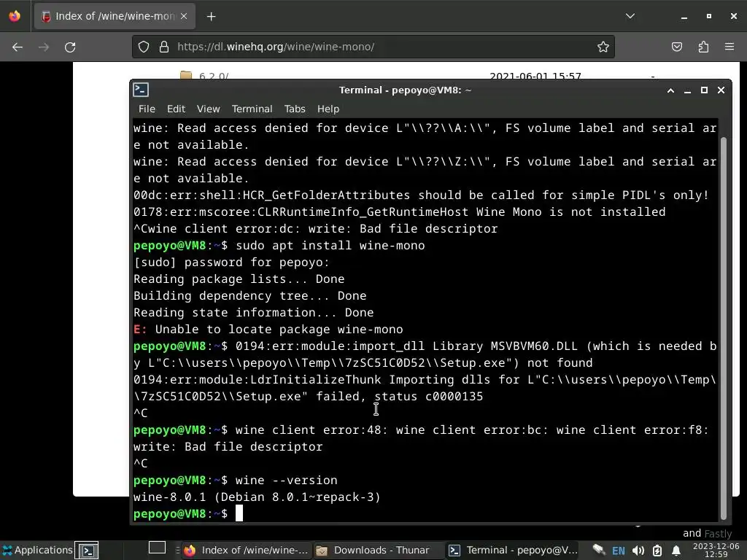
Task: Open the terminal View menu
Action: [x=208, y=109]
